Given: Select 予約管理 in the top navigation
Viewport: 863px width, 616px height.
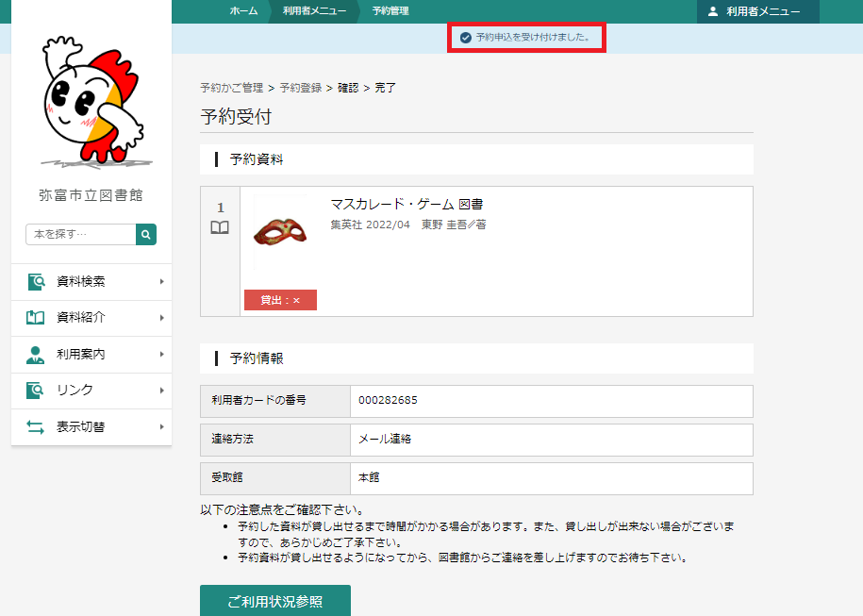Looking at the screenshot, I should [390, 11].
